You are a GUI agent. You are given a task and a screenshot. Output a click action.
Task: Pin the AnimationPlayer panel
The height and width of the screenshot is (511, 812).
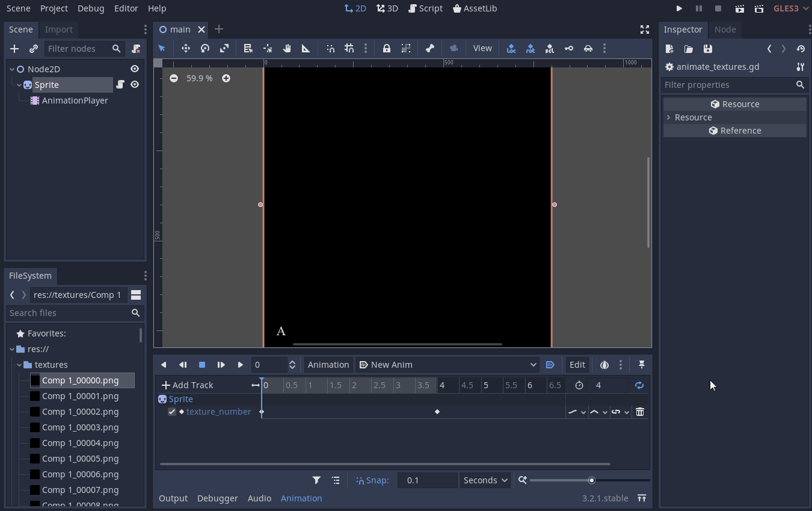(641, 364)
